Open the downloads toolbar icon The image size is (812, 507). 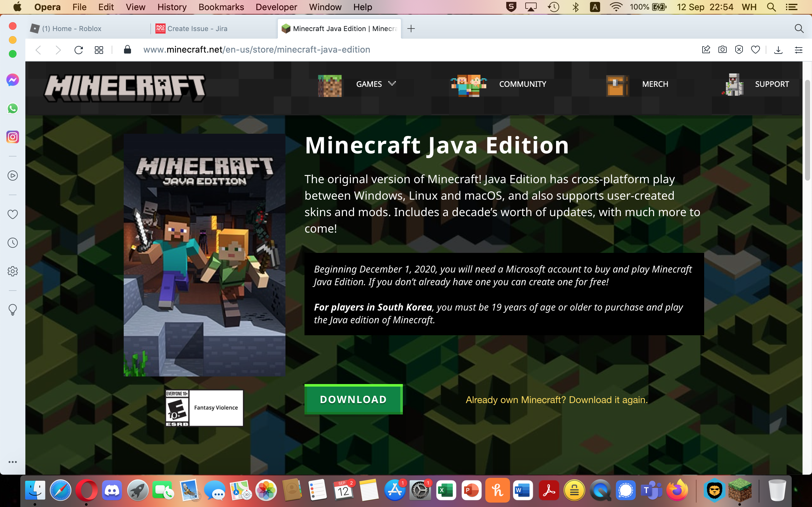778,50
